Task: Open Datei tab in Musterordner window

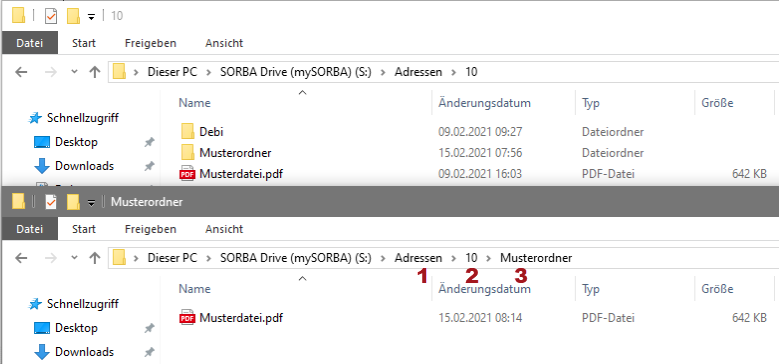Action: pyautogui.click(x=30, y=229)
